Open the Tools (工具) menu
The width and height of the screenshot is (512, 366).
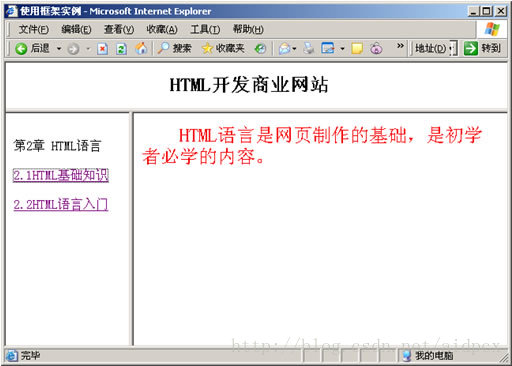(205, 30)
